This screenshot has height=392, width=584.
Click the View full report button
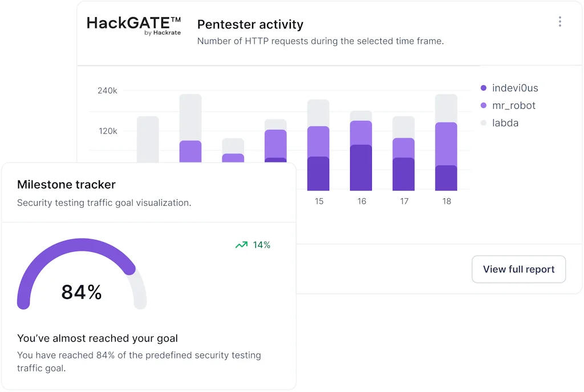(x=518, y=269)
